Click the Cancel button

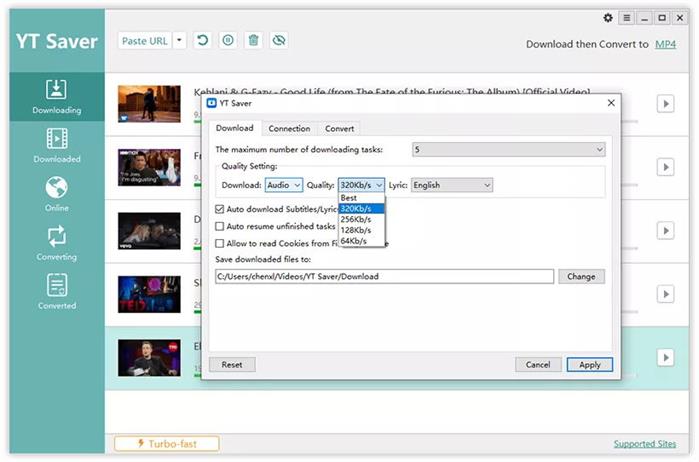[538, 365]
